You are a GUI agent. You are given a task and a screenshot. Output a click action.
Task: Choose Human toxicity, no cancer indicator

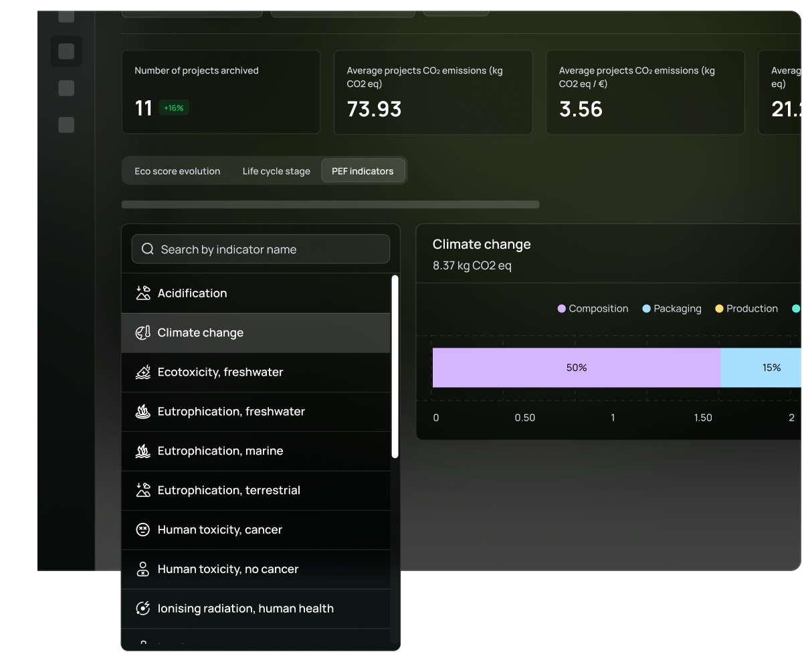click(228, 569)
